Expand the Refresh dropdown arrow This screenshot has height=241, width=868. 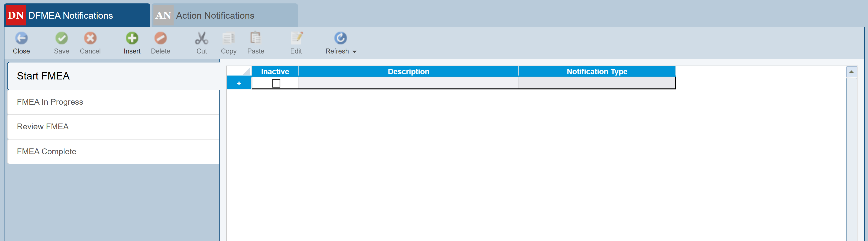355,52
